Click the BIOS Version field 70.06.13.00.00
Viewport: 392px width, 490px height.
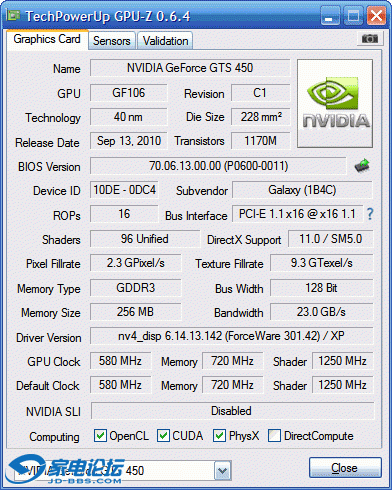pos(218,166)
